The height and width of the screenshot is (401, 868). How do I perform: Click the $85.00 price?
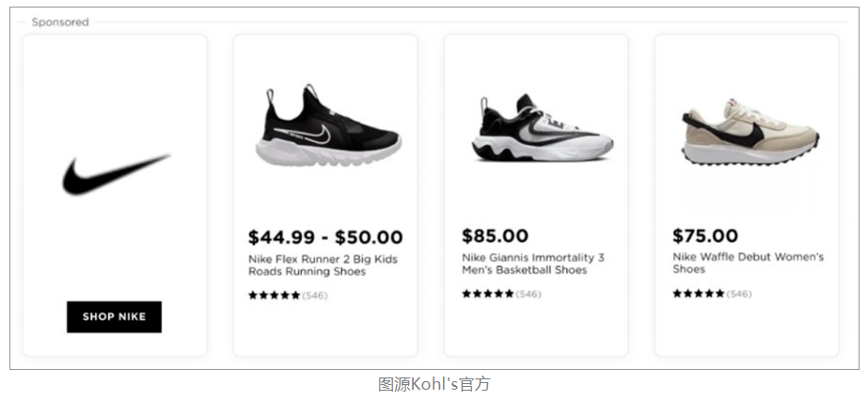(x=495, y=235)
